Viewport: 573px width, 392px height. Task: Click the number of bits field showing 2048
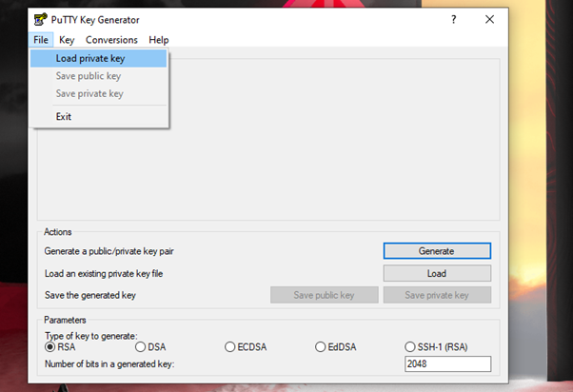(447, 363)
